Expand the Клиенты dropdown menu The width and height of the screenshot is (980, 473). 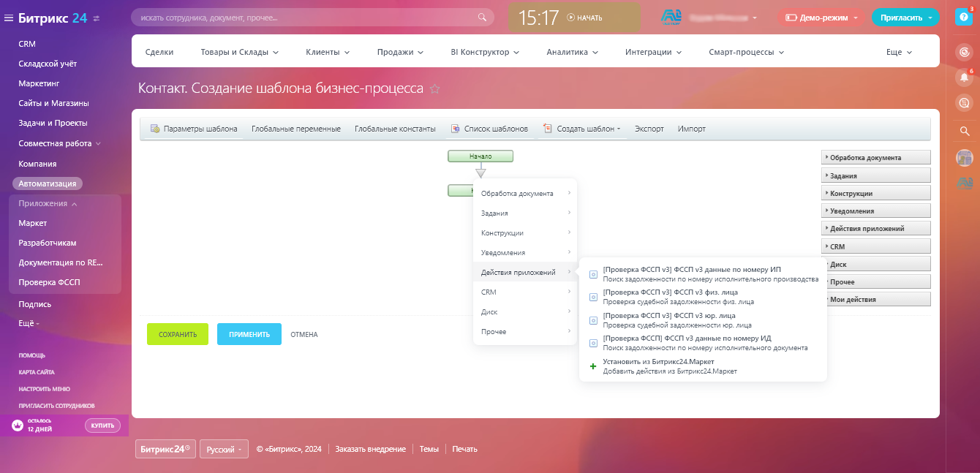tap(347, 53)
